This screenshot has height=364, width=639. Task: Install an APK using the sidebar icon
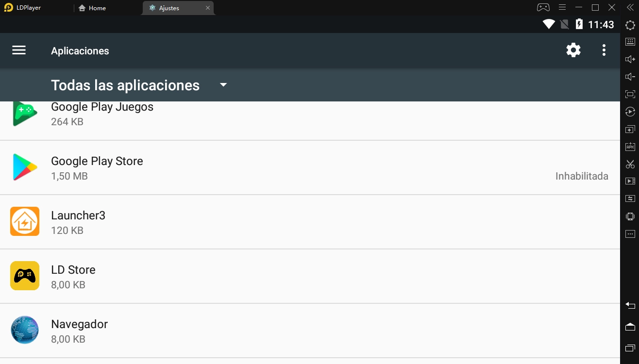[x=630, y=146]
